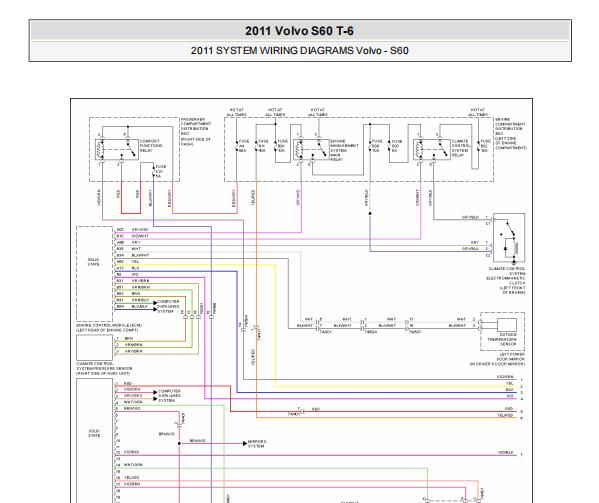Click the "FUSE C21 5A" label
The width and height of the screenshot is (599, 503).
160,171
